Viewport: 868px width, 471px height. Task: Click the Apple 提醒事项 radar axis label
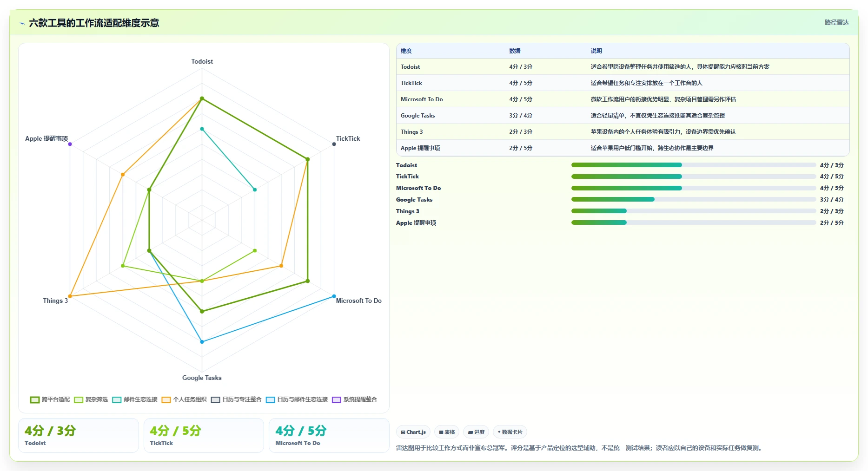46,138
